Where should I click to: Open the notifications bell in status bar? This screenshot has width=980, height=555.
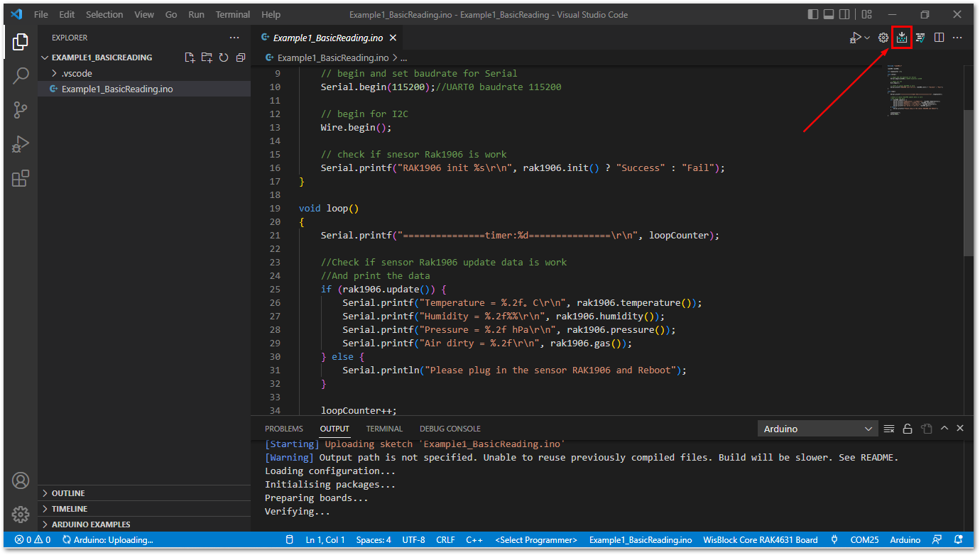(959, 539)
